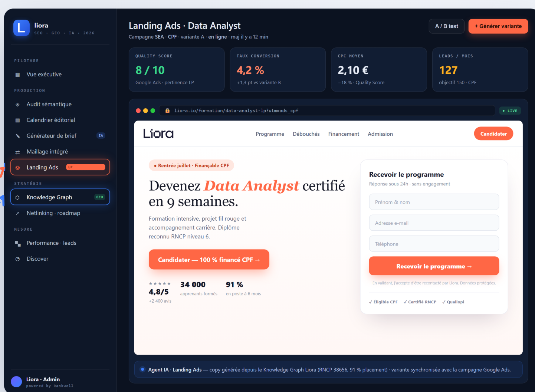Click the five-star rating icons
This screenshot has width=535, height=392.
[x=160, y=284]
